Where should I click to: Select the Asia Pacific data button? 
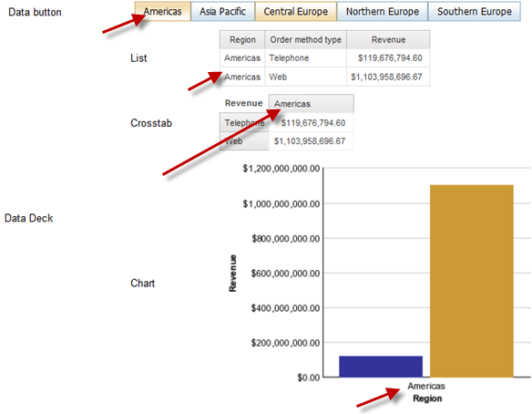[x=222, y=12]
